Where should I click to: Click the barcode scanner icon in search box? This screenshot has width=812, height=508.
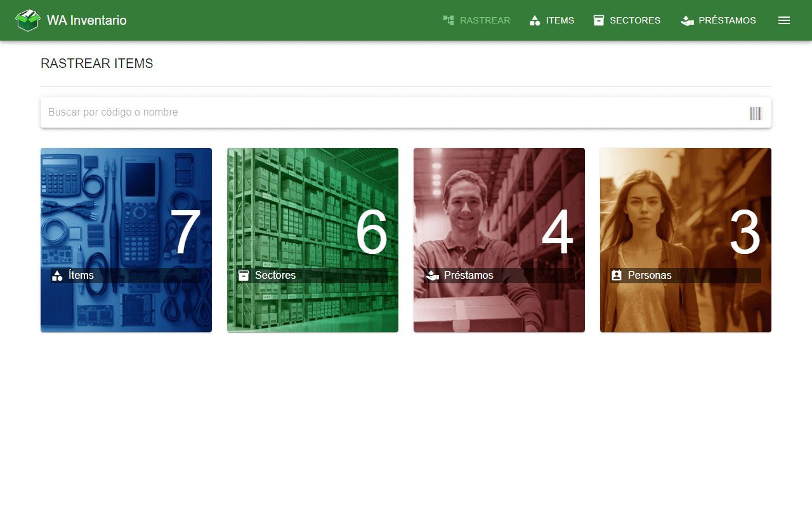[x=756, y=113]
